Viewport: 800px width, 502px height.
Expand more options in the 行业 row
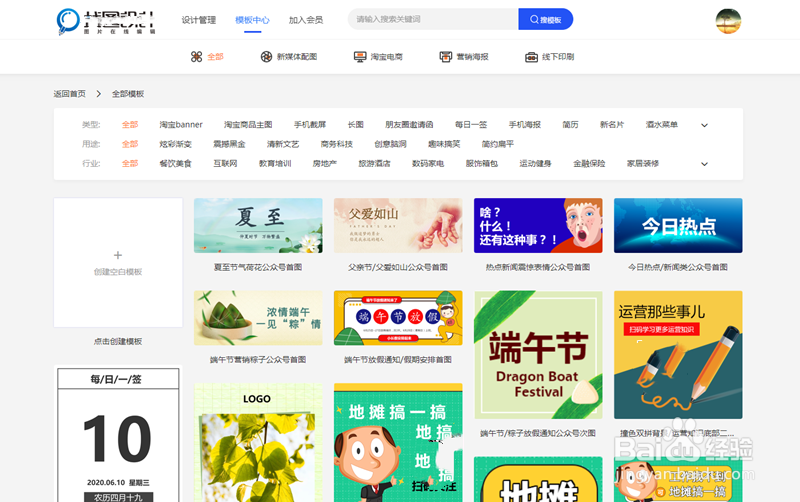coord(704,164)
